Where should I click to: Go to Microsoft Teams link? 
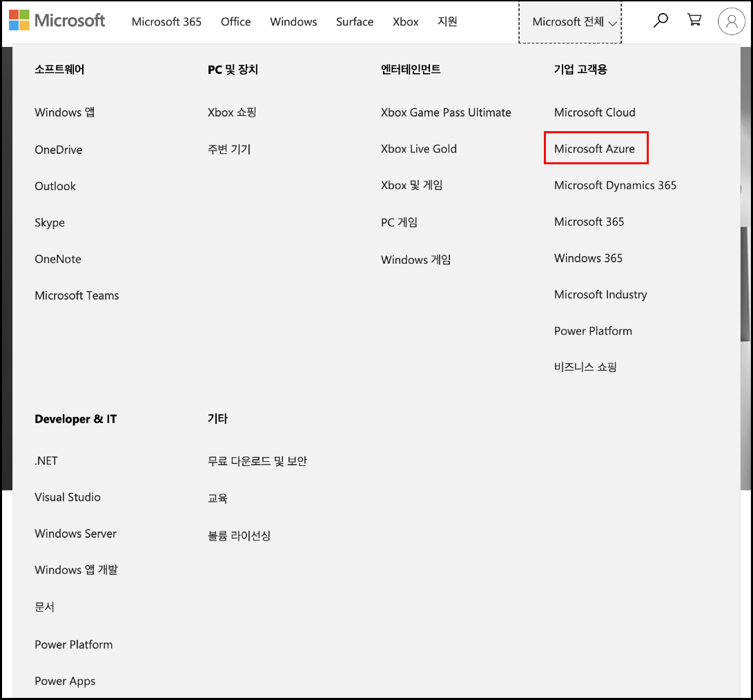tap(77, 295)
